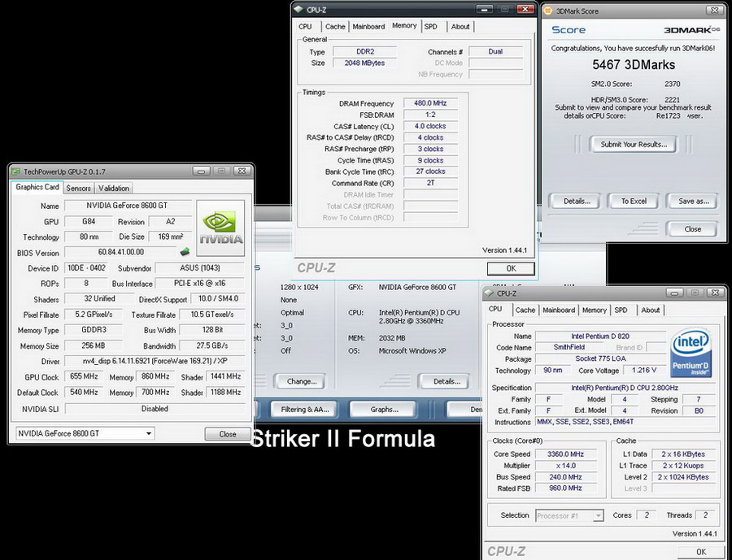Click the 3DMark Score title icon
This screenshot has height=560, width=732.
tap(548, 11)
